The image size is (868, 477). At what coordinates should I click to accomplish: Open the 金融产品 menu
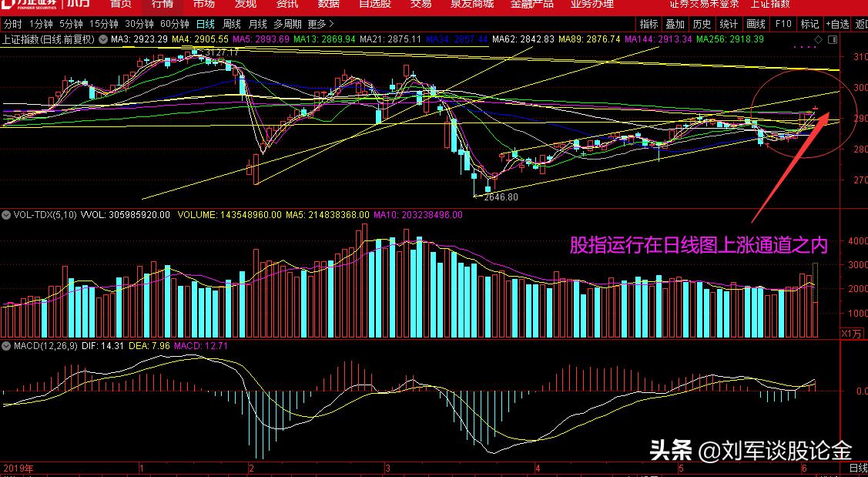(532, 4)
